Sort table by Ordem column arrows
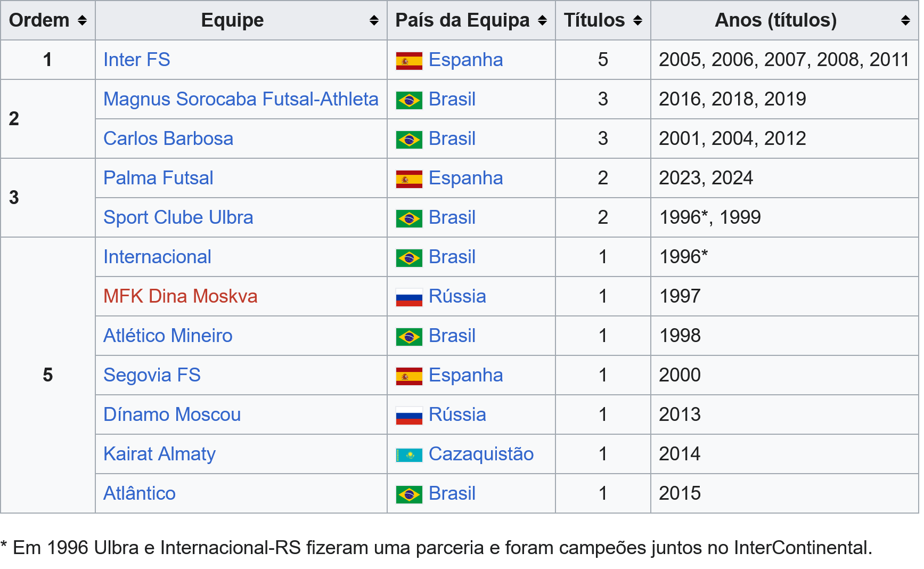Screen dimensions: 924x569 click(82, 20)
